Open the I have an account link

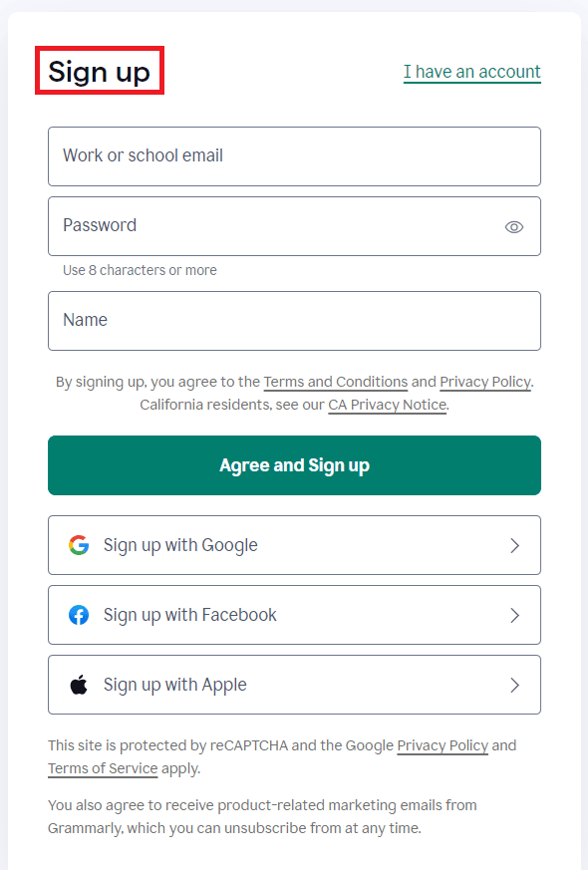[471, 72]
